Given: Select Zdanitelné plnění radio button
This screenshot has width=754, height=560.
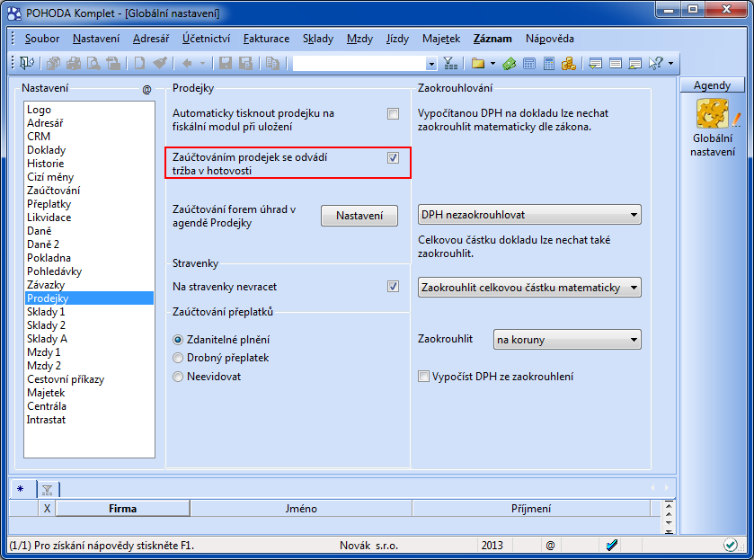Looking at the screenshot, I should pos(178,340).
